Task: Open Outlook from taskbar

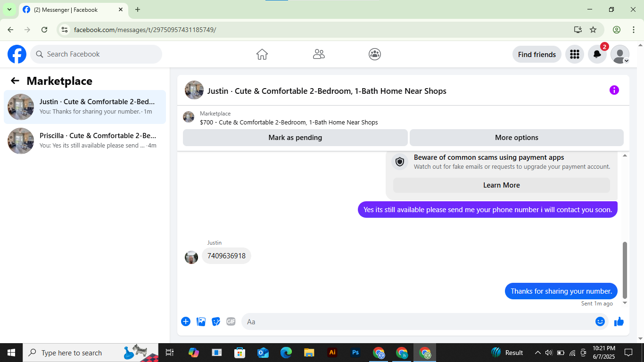Action: click(x=263, y=353)
